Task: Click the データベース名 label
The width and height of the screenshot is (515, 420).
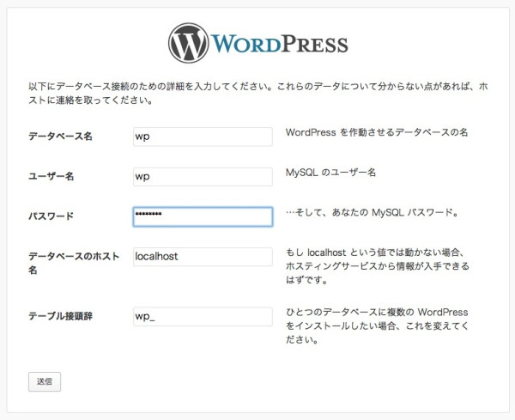Action: click(x=60, y=136)
